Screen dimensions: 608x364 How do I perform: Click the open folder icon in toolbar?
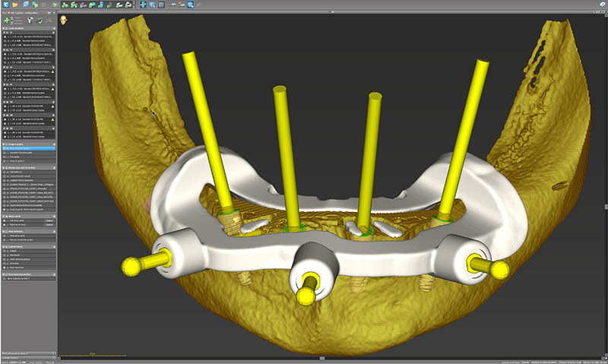[x=15, y=5]
